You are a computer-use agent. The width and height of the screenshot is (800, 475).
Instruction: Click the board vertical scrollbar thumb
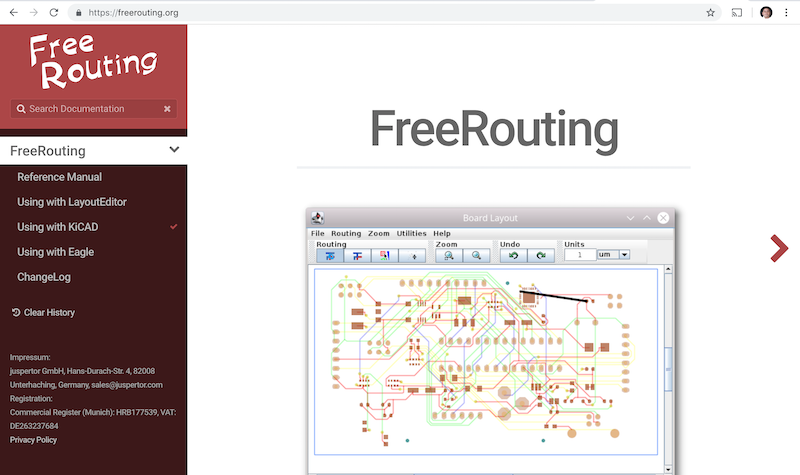668,369
